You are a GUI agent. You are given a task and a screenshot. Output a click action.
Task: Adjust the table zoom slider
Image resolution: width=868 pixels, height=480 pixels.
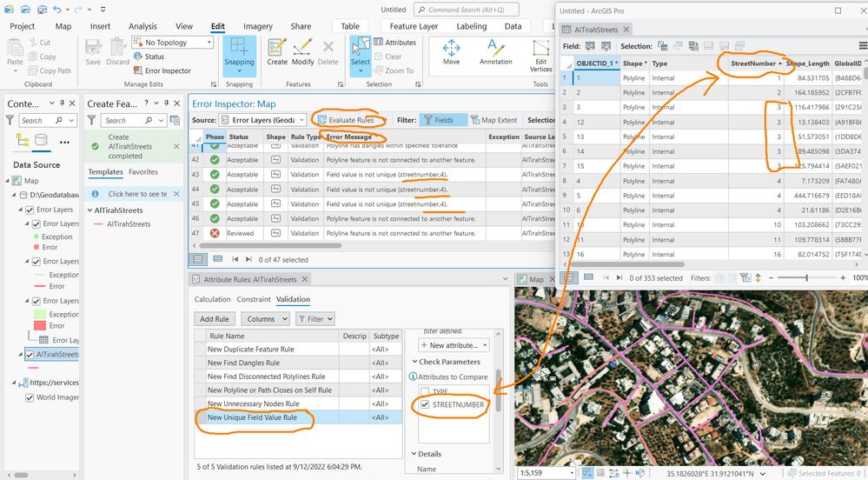[x=806, y=278]
